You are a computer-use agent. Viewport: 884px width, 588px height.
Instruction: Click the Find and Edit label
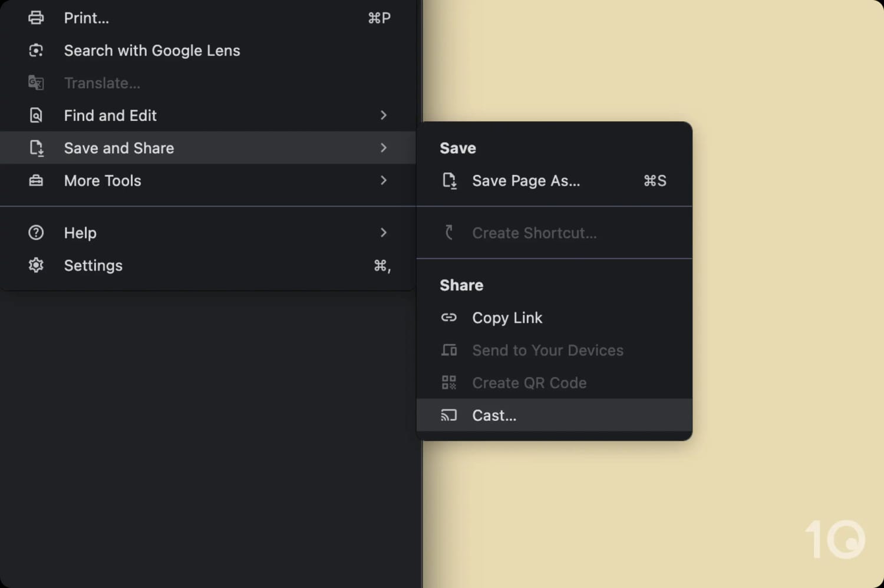110,115
